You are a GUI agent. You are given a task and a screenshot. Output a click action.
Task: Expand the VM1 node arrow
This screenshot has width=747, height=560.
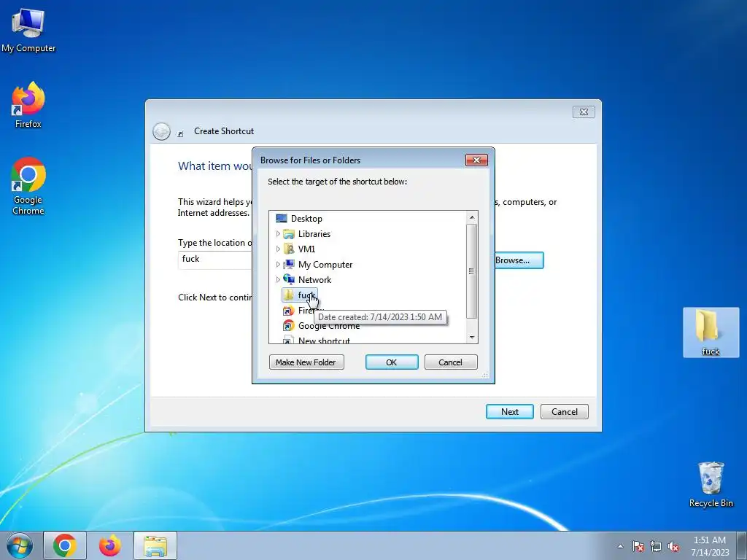coord(278,249)
